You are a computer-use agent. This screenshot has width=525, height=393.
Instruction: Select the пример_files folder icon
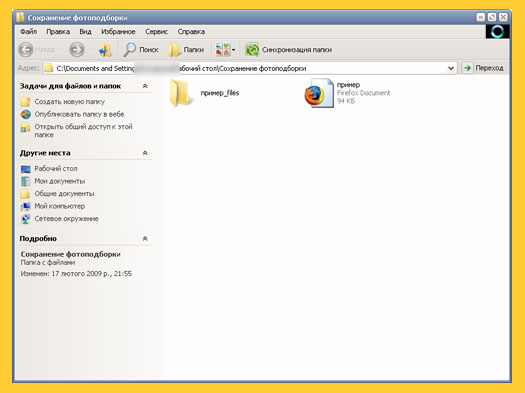click(x=181, y=93)
